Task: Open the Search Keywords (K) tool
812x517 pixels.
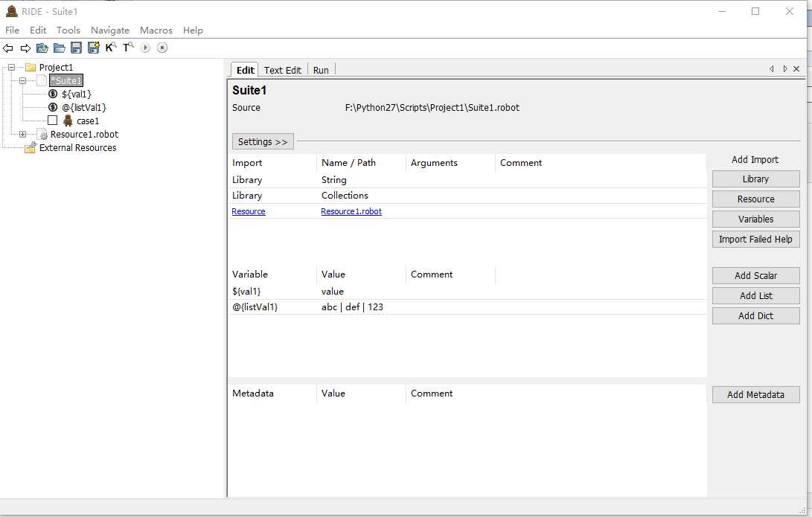Action: 111,48
